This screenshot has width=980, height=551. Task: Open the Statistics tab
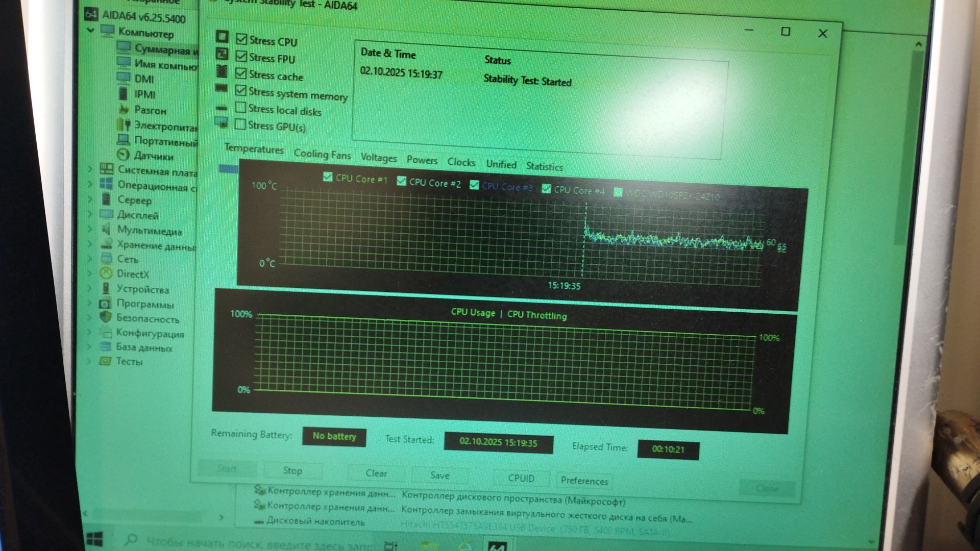[x=544, y=166]
